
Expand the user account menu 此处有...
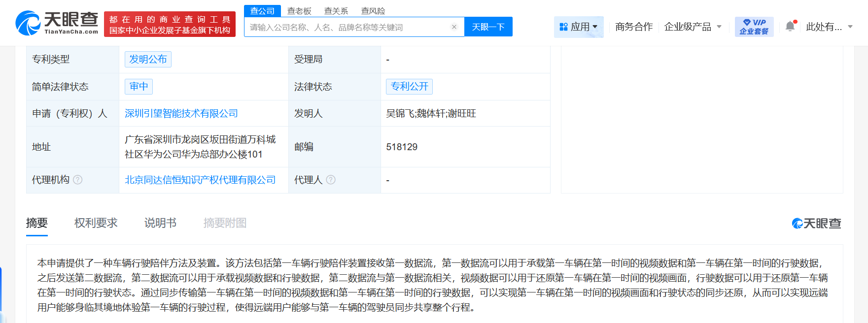[x=830, y=27]
